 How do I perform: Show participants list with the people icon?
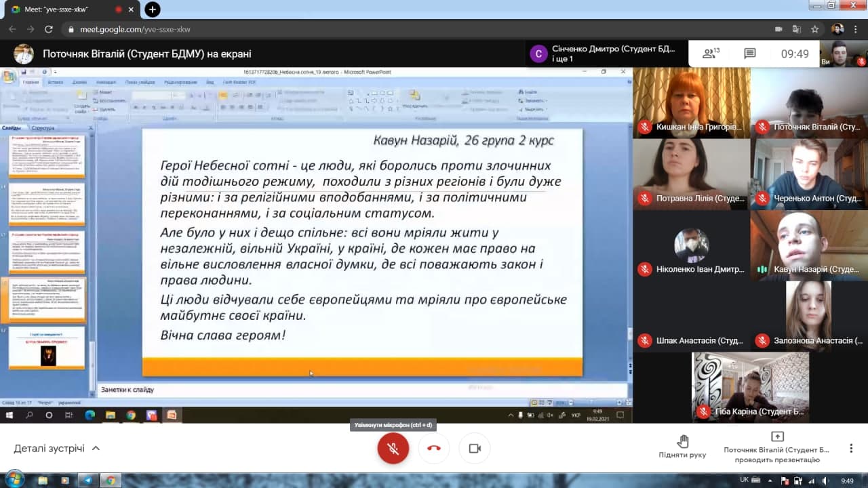click(711, 54)
